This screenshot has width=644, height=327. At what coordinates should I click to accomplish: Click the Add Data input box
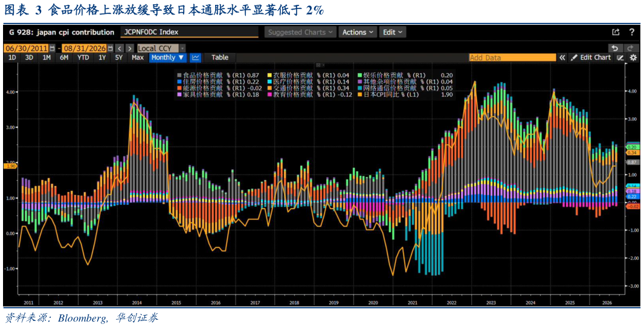click(512, 57)
